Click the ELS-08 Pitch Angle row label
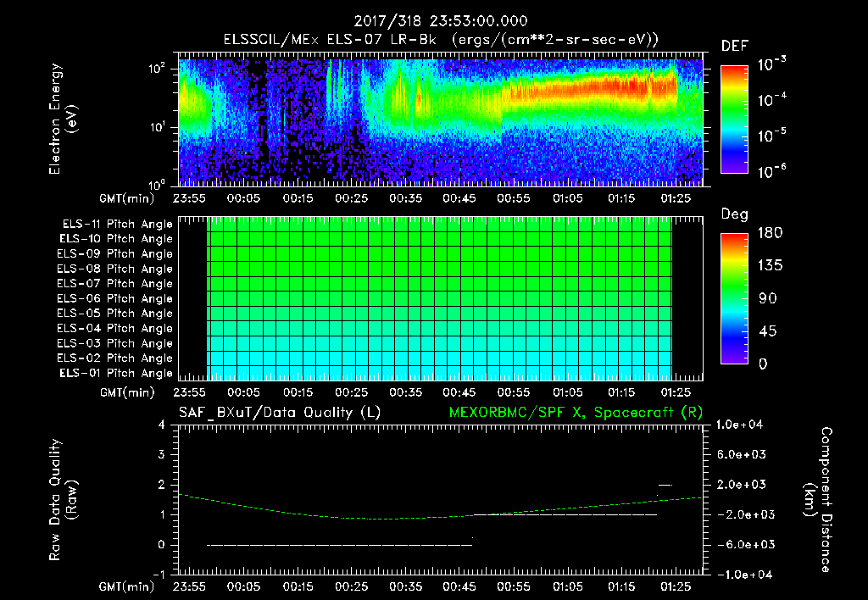 click(115, 269)
